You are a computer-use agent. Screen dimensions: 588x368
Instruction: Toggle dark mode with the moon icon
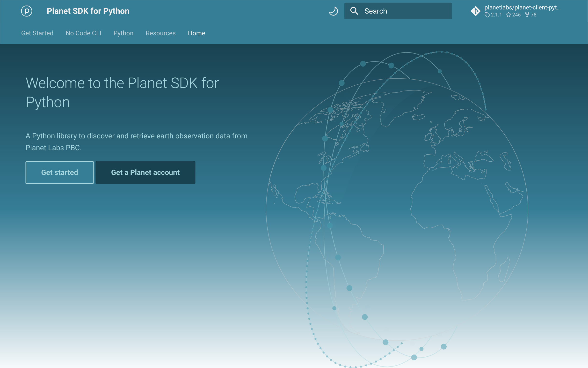pyautogui.click(x=334, y=11)
